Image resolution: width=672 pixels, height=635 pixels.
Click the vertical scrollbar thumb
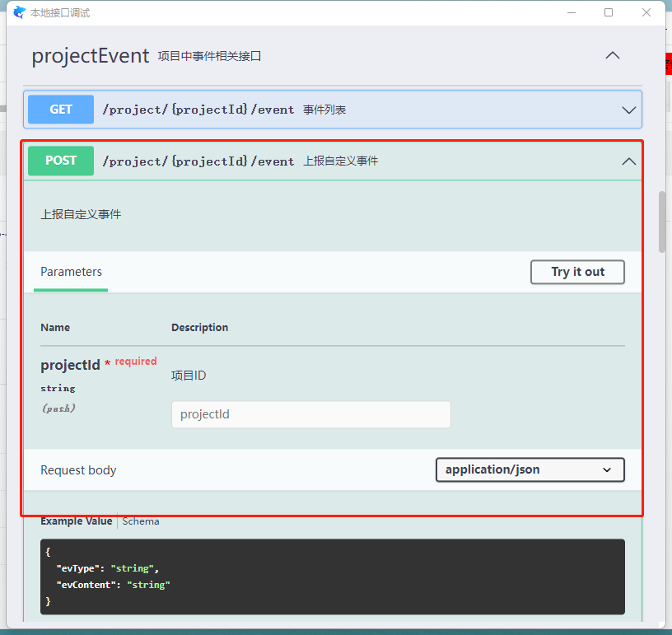tap(662, 222)
